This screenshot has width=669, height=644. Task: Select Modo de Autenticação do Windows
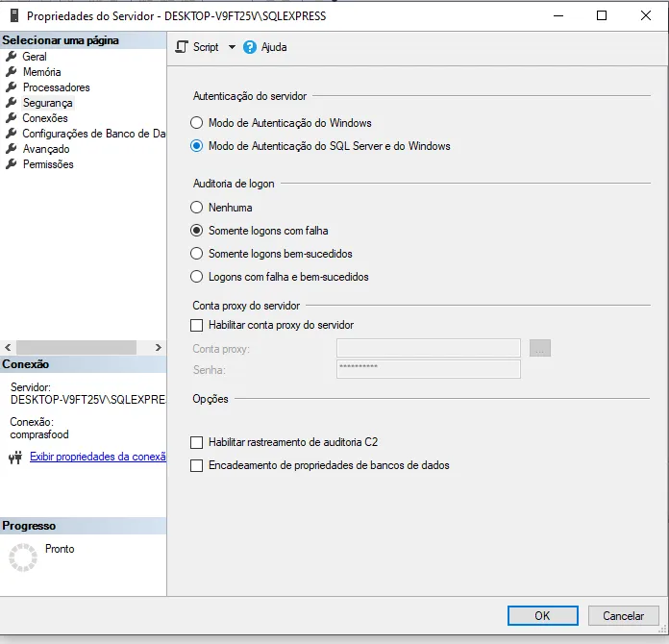197,123
